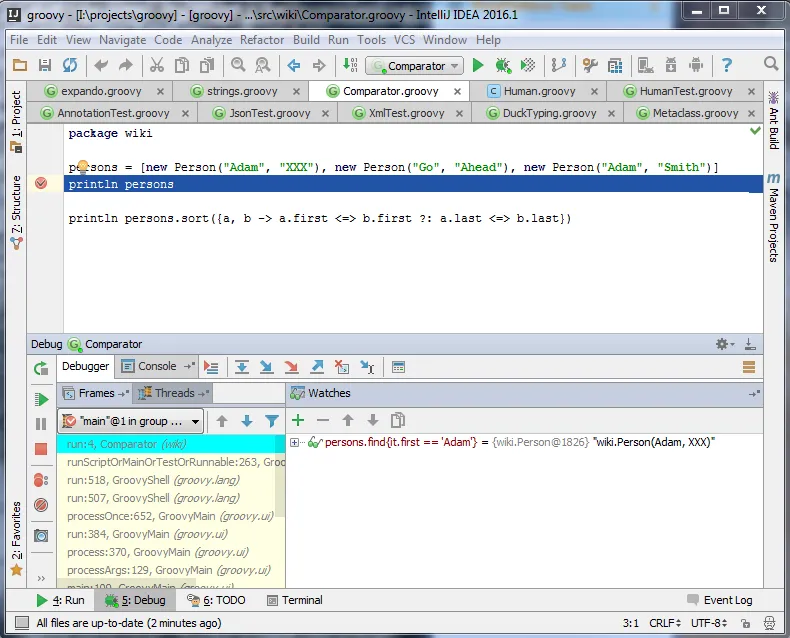This screenshot has width=790, height=638.
Task: Open the Terminal tool window
Action: point(295,600)
